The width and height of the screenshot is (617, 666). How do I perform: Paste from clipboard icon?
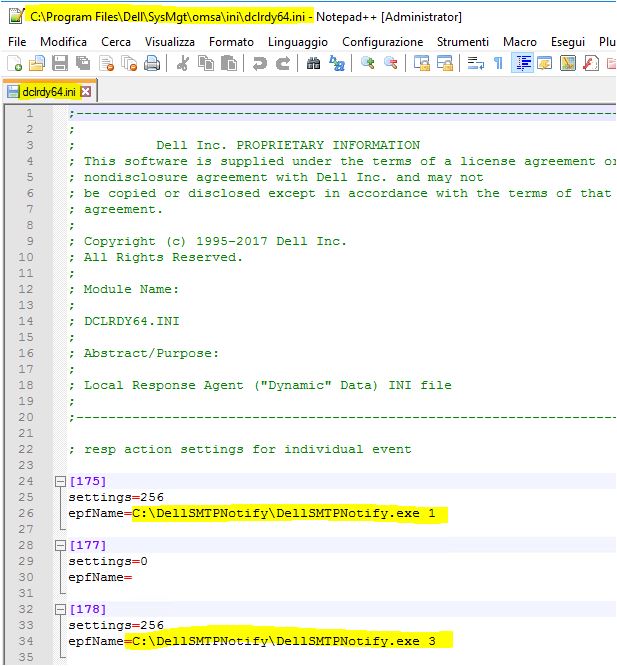point(229,64)
